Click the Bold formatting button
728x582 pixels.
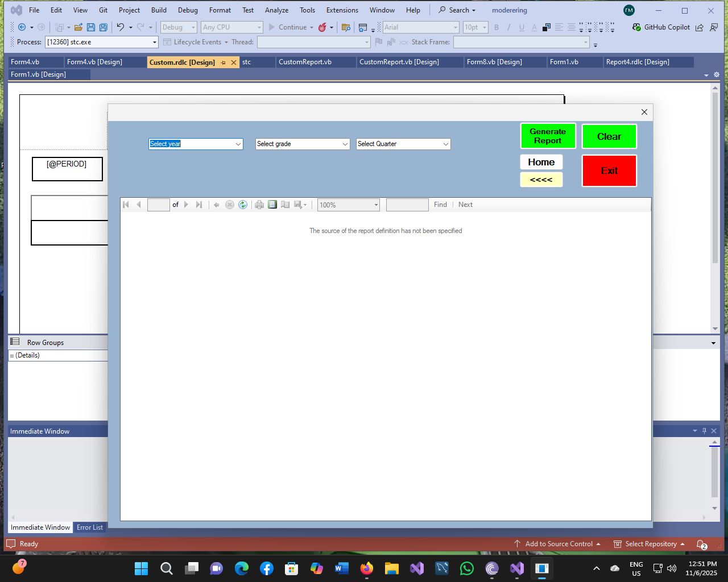tap(497, 27)
